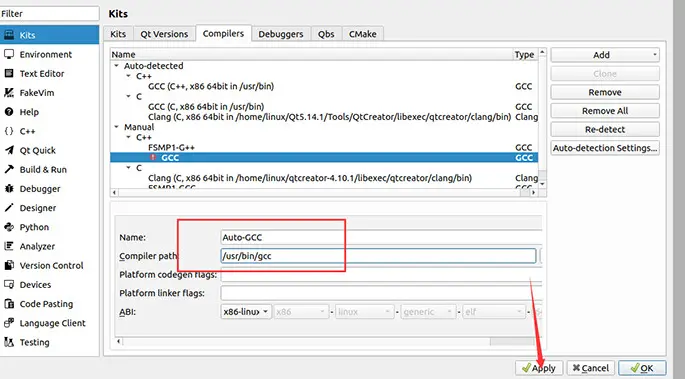Open the Analyzer settings icon
Image resolution: width=685 pixels, height=379 pixels.
[9, 246]
